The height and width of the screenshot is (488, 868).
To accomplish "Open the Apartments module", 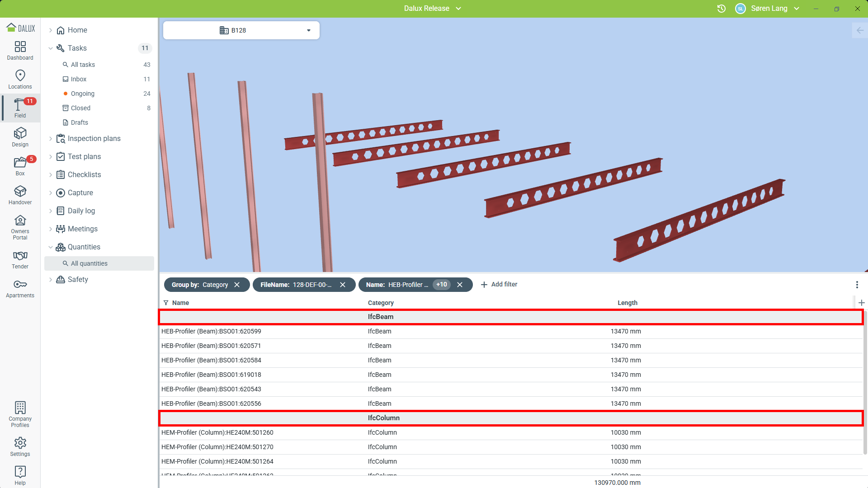I will tap(20, 289).
